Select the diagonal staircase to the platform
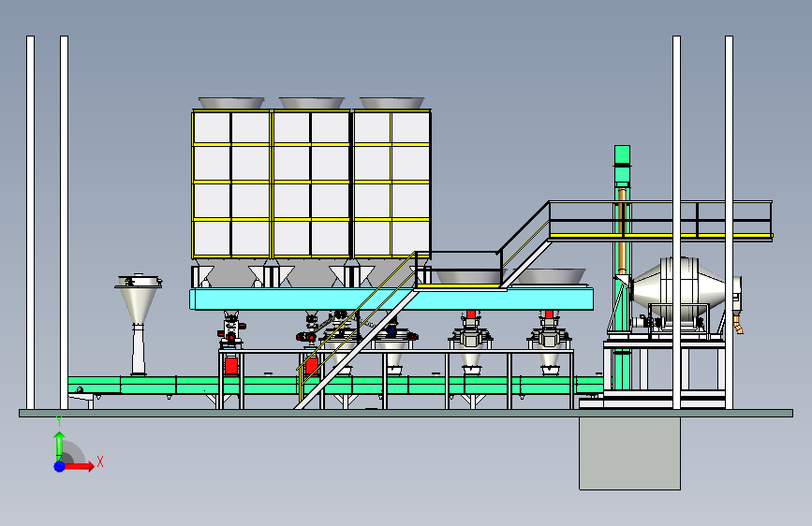This screenshot has width=812, height=526. click(356, 331)
